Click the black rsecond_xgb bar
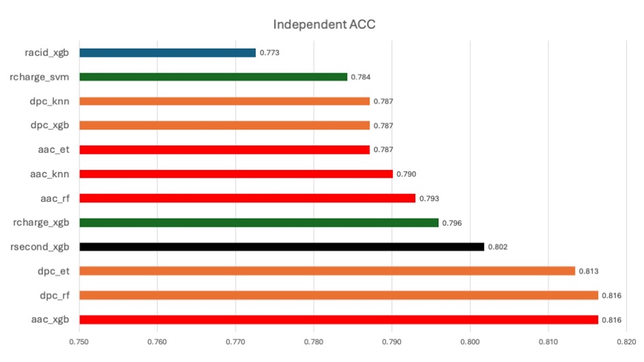644x362 pixels. coord(282,247)
